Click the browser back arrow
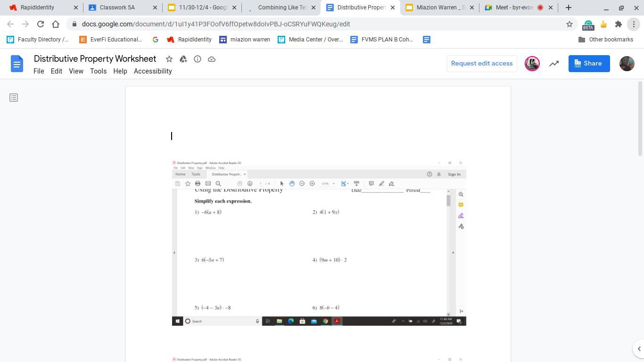This screenshot has height=362, width=644. [x=10, y=24]
